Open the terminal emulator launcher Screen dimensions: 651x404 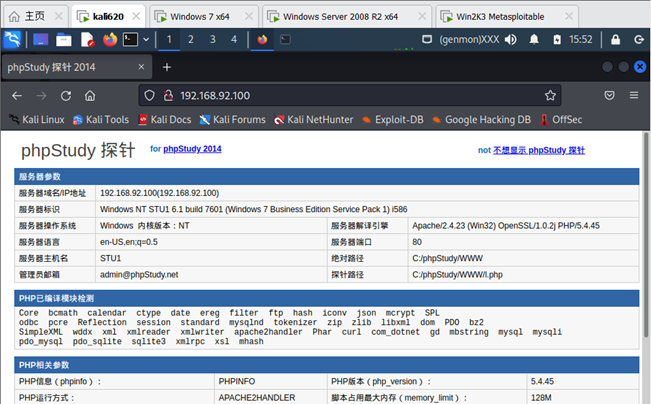point(130,39)
